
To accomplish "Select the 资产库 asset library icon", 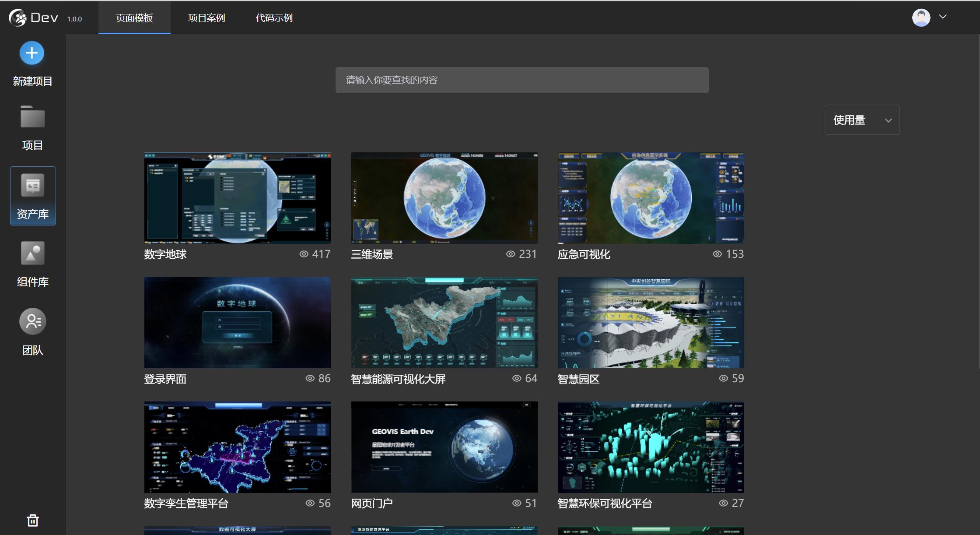I will click(x=33, y=186).
